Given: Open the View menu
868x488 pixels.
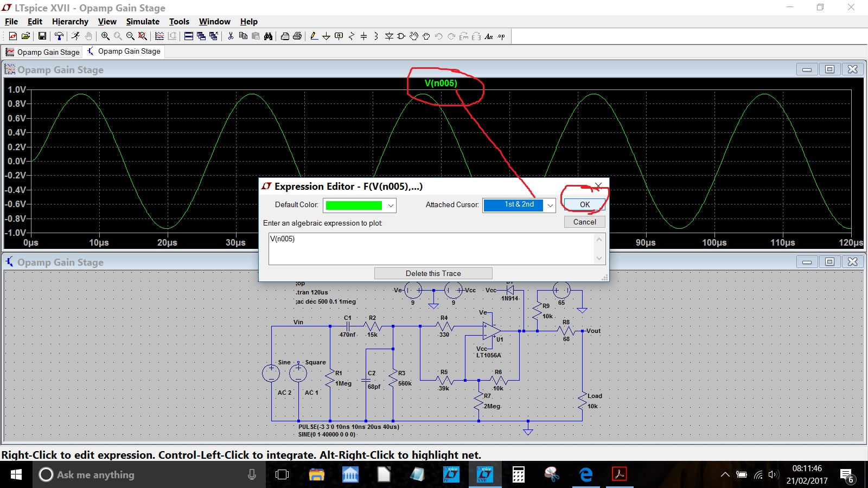Looking at the screenshot, I should point(107,22).
